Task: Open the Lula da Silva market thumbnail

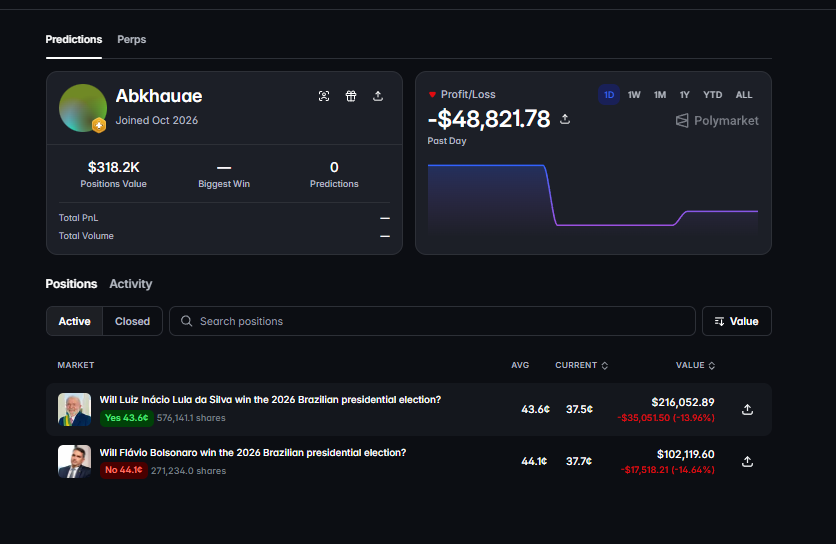Action: pos(74,410)
